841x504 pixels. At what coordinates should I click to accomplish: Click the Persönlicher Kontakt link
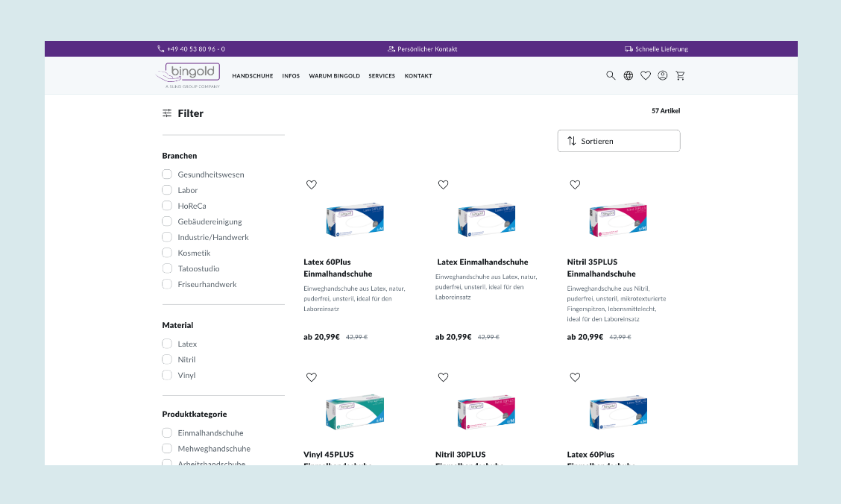tap(423, 49)
